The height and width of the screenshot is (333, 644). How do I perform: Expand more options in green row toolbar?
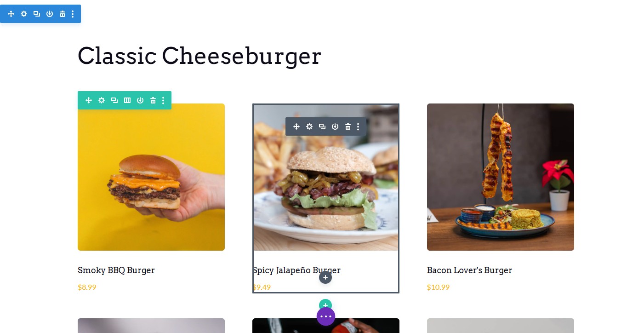pos(163,100)
